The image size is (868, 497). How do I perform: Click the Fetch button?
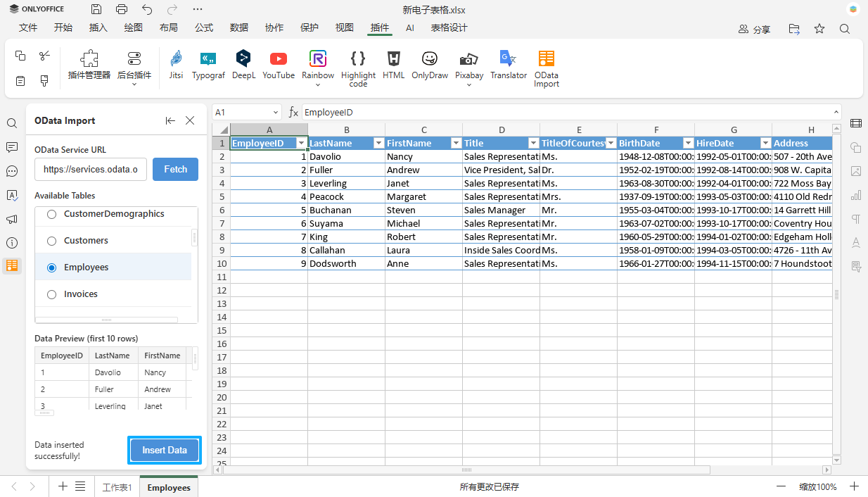pos(175,169)
